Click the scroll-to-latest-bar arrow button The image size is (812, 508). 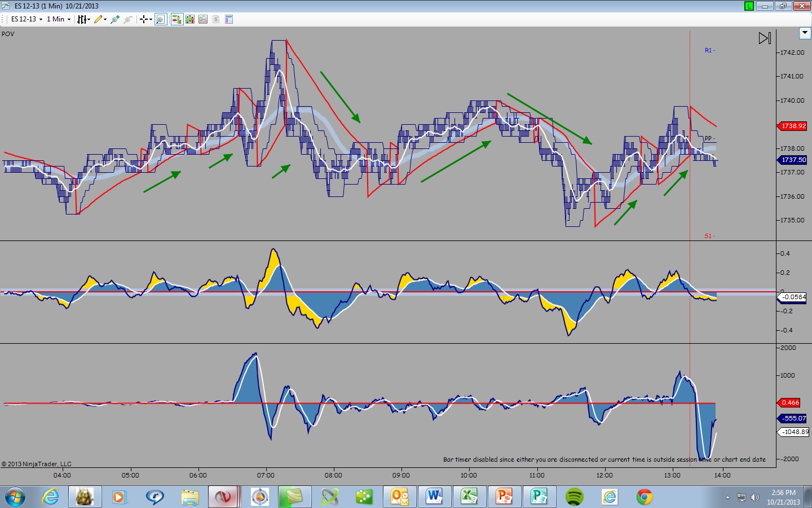click(765, 38)
